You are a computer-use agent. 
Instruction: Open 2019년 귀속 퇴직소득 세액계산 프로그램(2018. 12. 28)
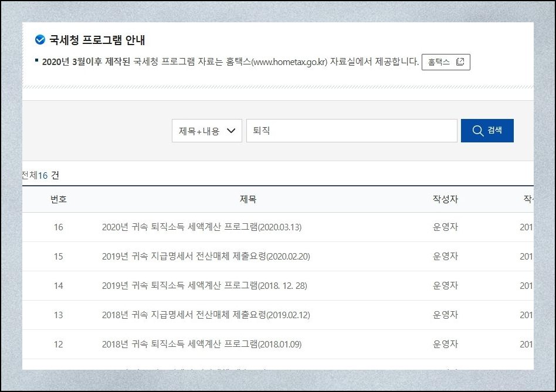point(205,286)
